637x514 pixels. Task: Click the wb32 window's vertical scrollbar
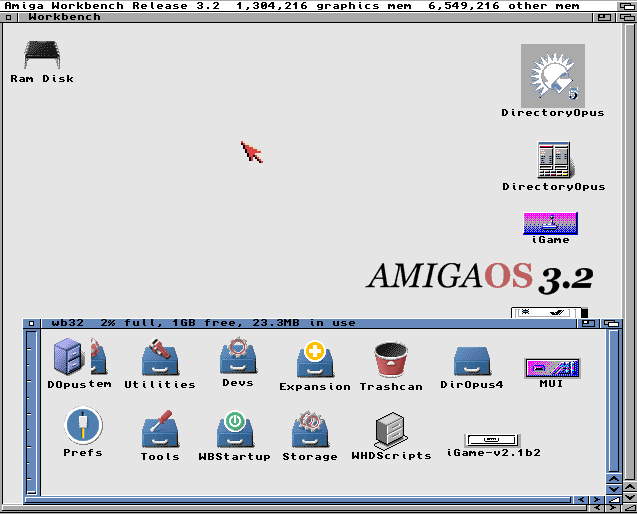[x=612, y=400]
